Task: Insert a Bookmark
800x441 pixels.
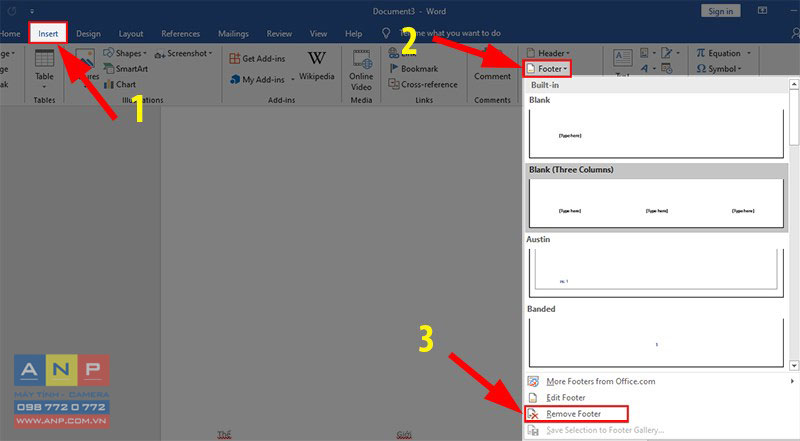Action: pos(414,68)
